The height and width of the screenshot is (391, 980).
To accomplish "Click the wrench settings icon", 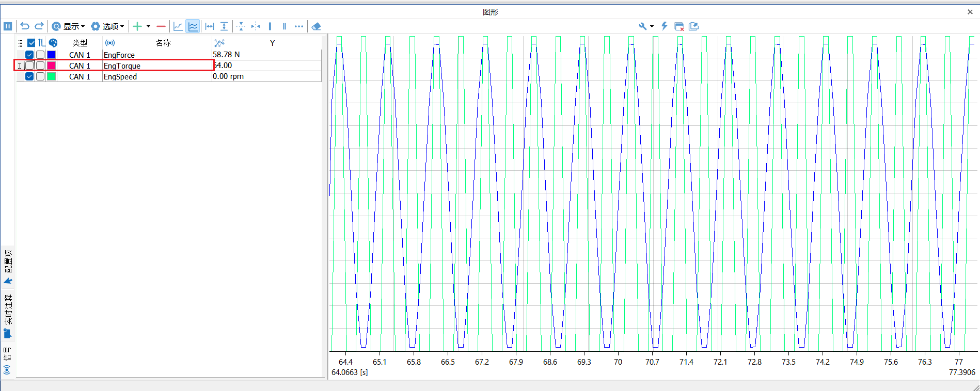I will pyautogui.click(x=643, y=26).
